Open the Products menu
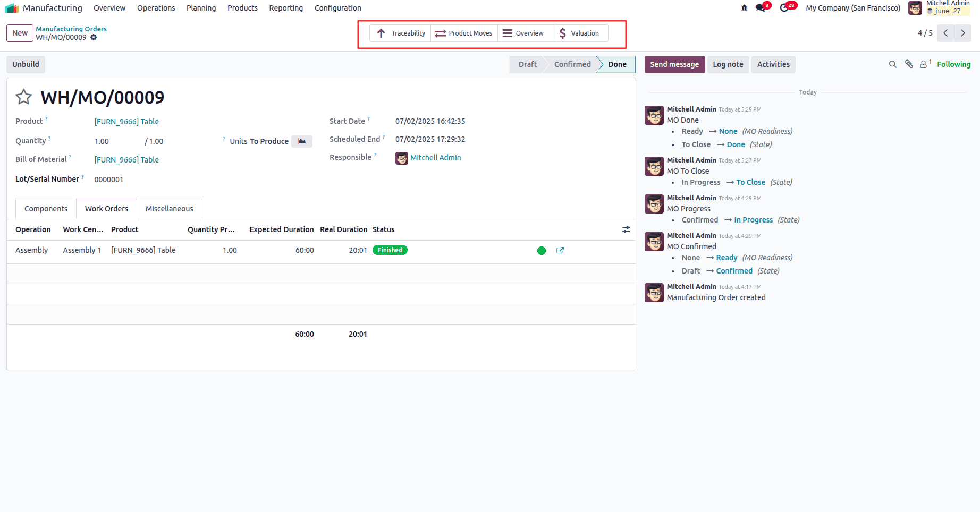 coord(242,8)
